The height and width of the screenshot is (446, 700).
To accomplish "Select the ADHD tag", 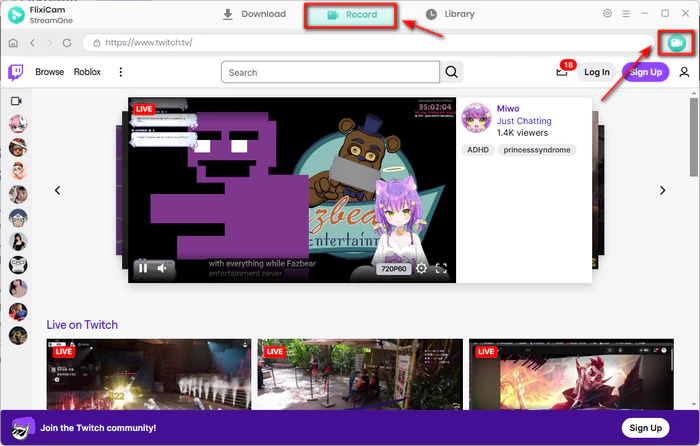I will 478,150.
